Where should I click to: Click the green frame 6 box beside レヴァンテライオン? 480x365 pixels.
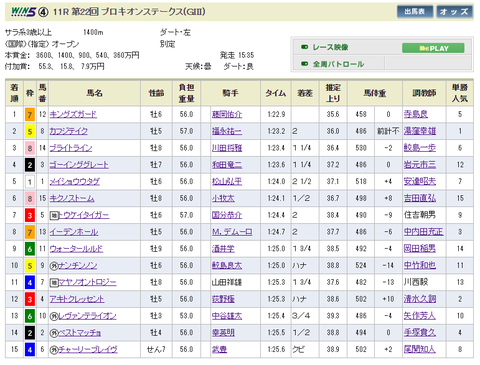30,316
